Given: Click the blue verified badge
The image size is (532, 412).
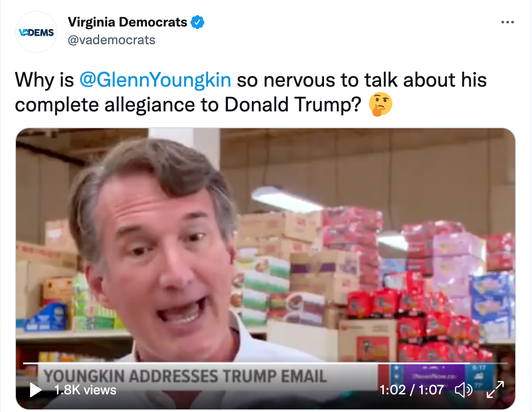Looking at the screenshot, I should pos(197,22).
